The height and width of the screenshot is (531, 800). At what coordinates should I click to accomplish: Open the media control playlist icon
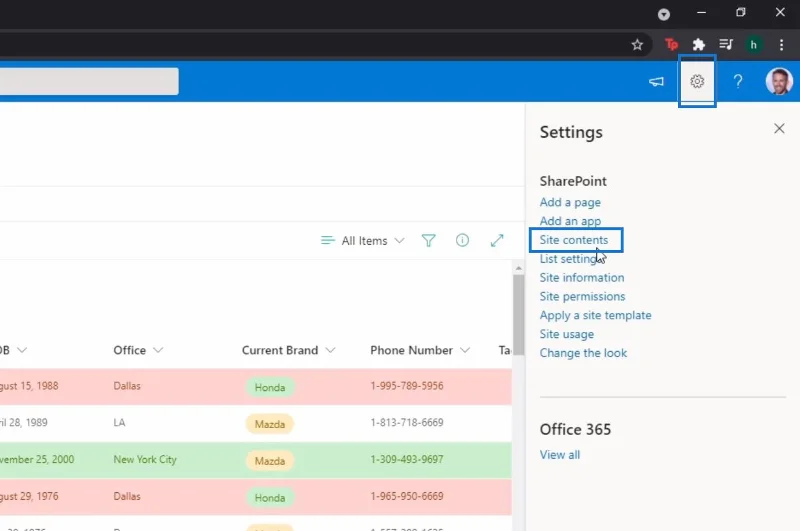(726, 45)
